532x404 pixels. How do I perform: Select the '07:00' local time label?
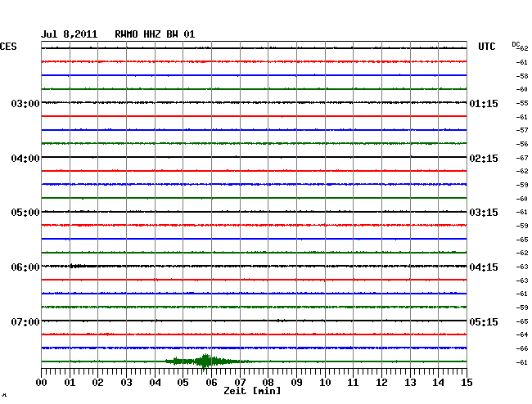25,321
